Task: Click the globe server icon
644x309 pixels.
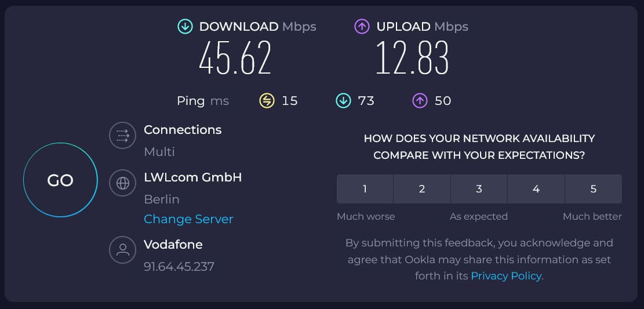Action: pos(122,183)
